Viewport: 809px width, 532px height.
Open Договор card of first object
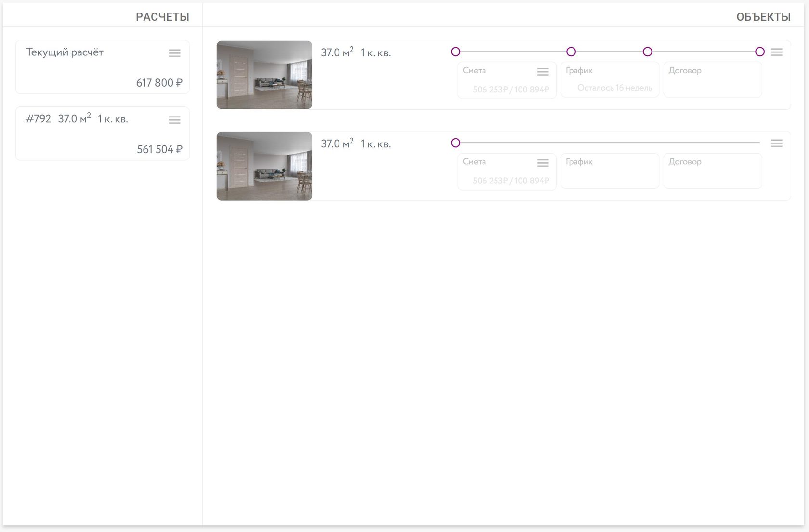[x=713, y=79]
